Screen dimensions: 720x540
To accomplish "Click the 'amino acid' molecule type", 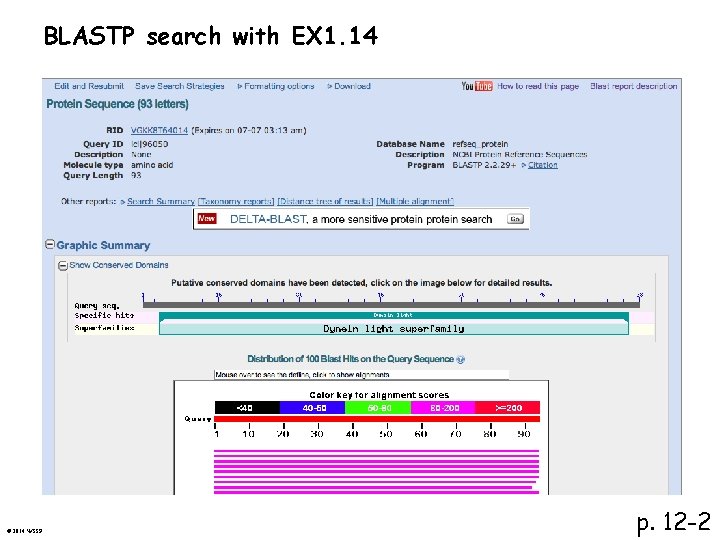I will tap(152, 165).
